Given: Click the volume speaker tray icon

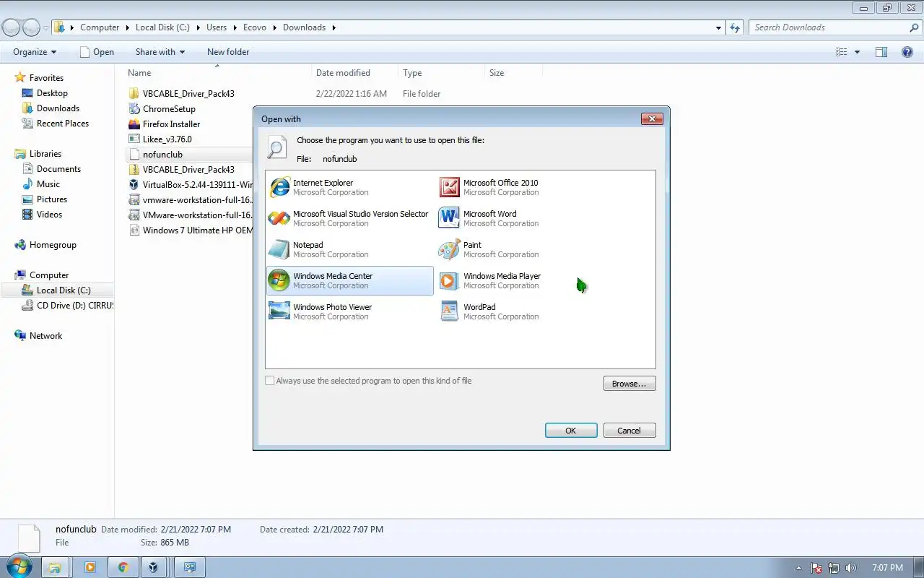Looking at the screenshot, I should click(x=851, y=568).
